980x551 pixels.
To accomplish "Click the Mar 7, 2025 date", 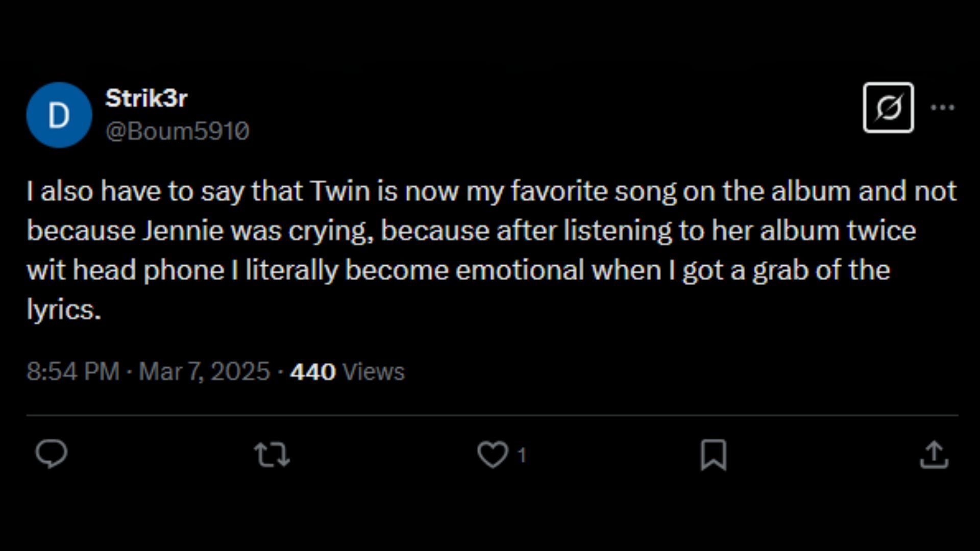I will coord(204,371).
